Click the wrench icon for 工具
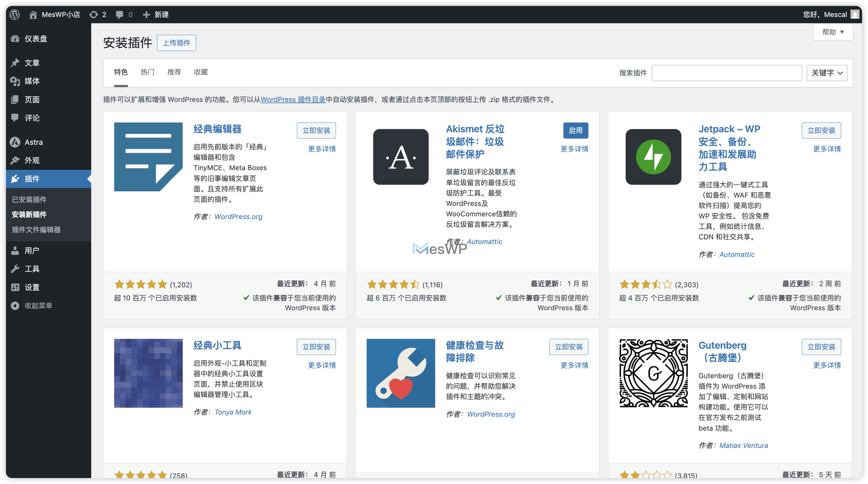The width and height of the screenshot is (868, 484). click(15, 269)
